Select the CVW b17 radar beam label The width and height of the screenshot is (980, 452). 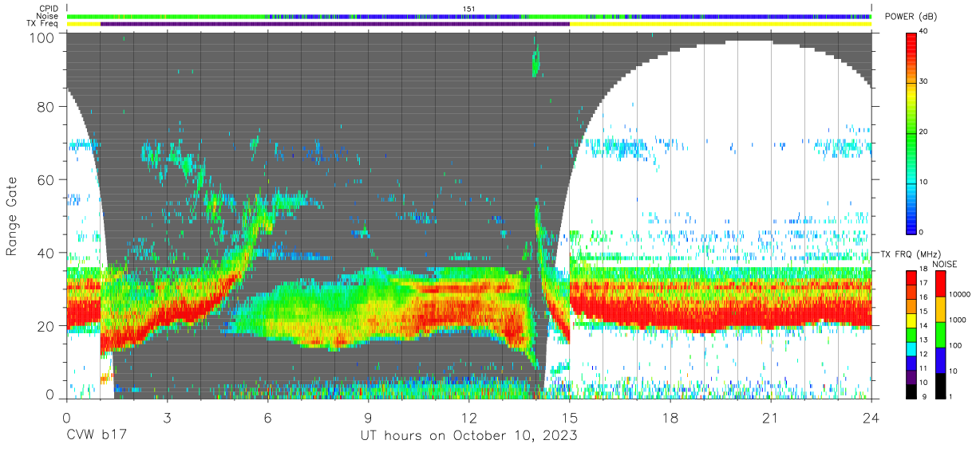(97, 436)
